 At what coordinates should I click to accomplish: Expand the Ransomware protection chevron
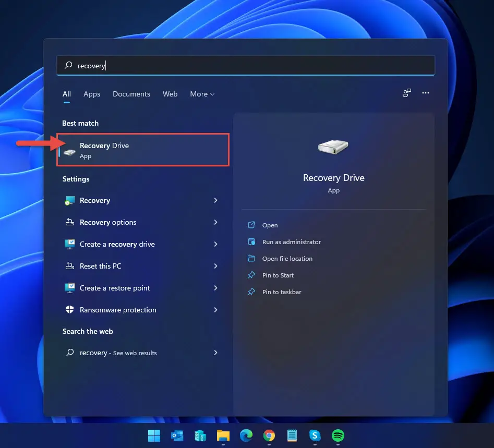(x=215, y=310)
